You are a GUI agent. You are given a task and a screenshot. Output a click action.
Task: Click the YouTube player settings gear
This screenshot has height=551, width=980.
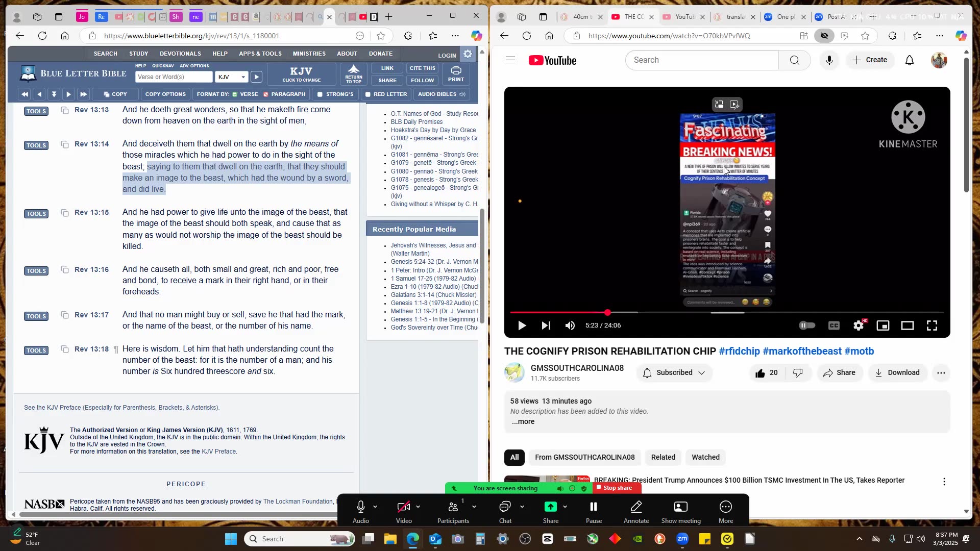pyautogui.click(x=859, y=325)
